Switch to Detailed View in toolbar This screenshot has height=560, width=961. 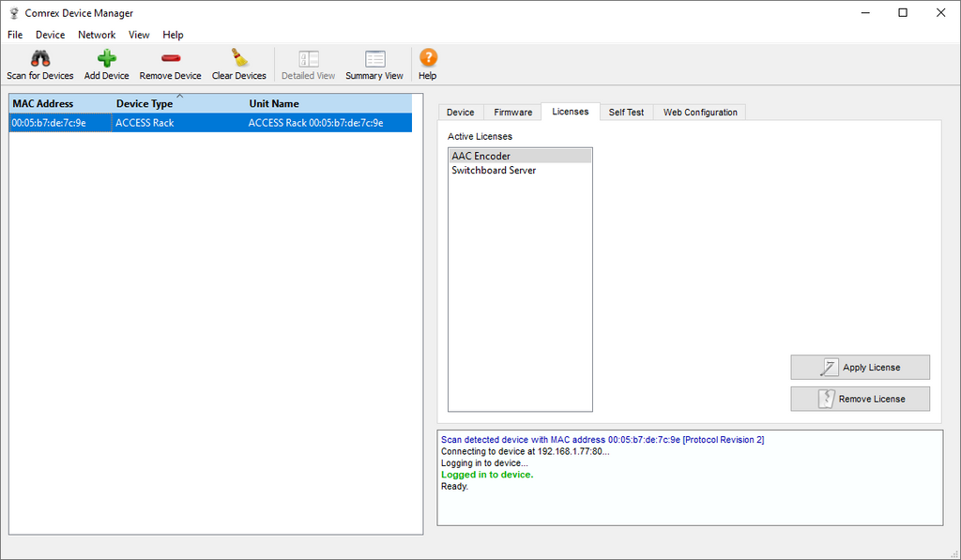(x=308, y=65)
